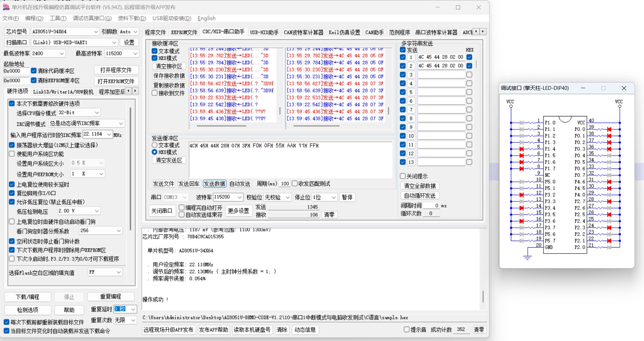Open maximum baud rate dropdown 115200
This screenshot has width=644, height=341.
point(122,54)
